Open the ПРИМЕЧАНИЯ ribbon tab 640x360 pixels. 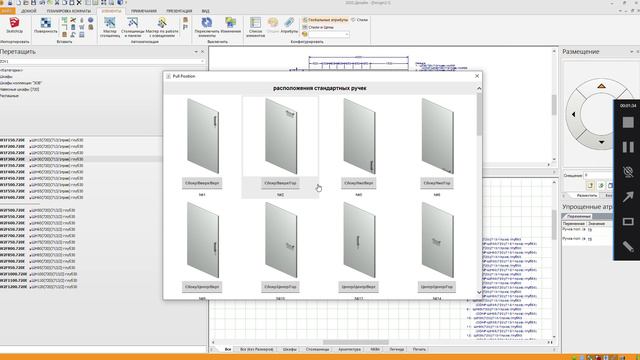[144, 11]
